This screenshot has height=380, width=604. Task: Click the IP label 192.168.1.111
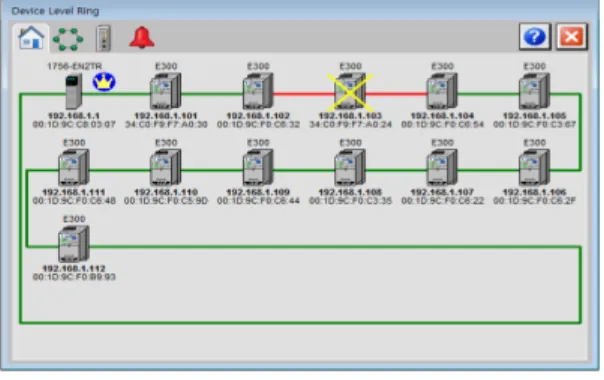[x=74, y=192]
